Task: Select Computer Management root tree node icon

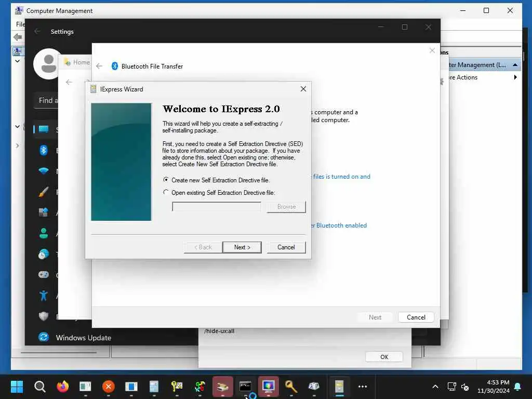Action: point(17,51)
